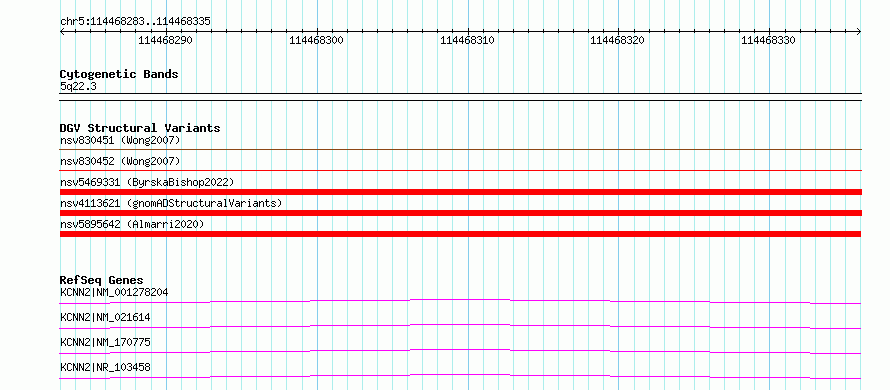890x390 pixels.
Task: Click ruler tick label 114468290
Action: click(x=165, y=40)
